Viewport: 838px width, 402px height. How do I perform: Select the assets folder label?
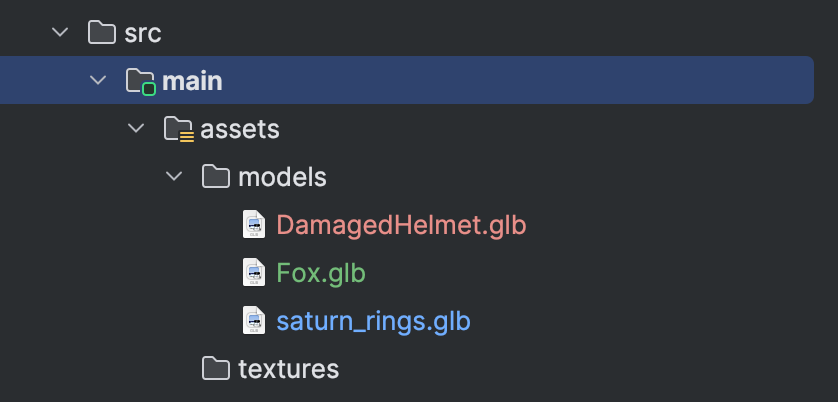tap(240, 129)
